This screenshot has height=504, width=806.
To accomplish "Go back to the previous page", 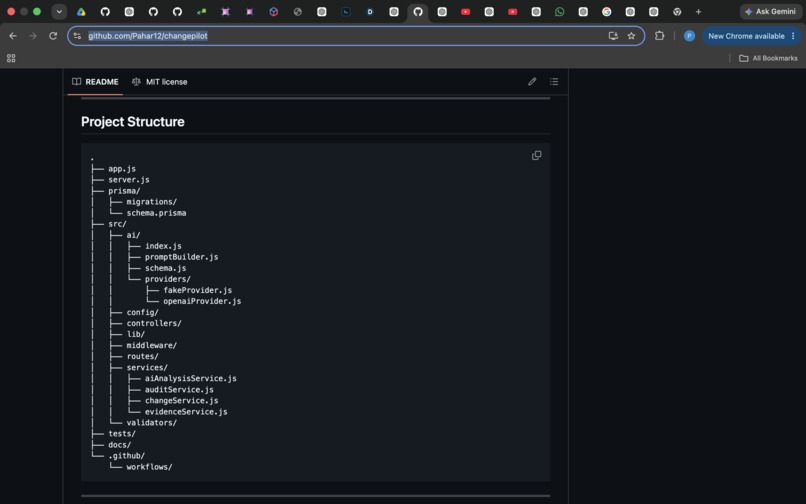I will coord(13,36).
